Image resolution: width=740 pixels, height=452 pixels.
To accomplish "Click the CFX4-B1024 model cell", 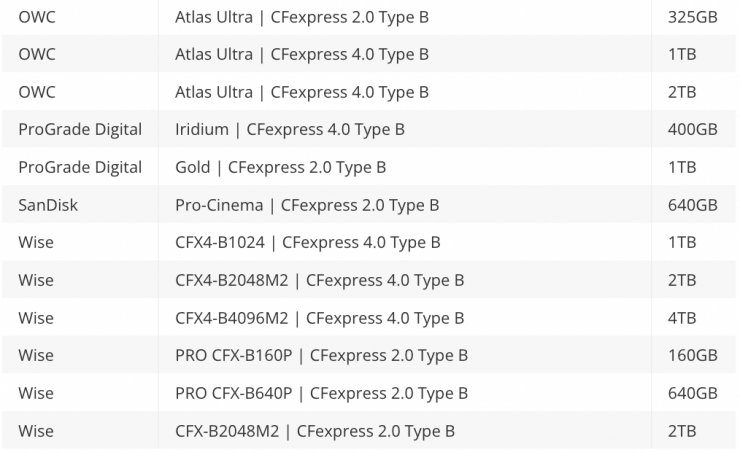I will point(307,242).
